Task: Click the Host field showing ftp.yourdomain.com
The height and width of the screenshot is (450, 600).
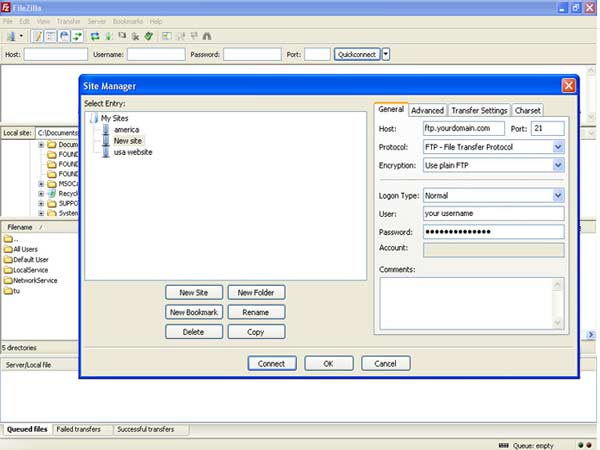Action: (x=463, y=129)
